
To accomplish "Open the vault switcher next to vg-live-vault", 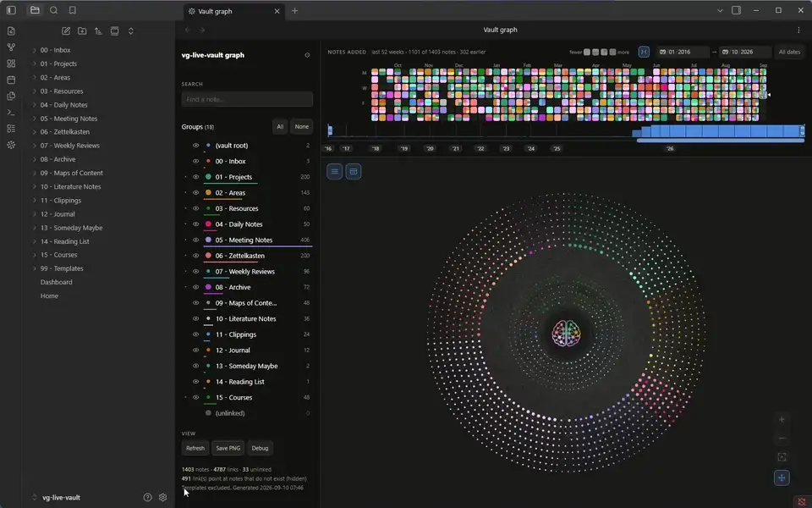I will click(x=34, y=497).
